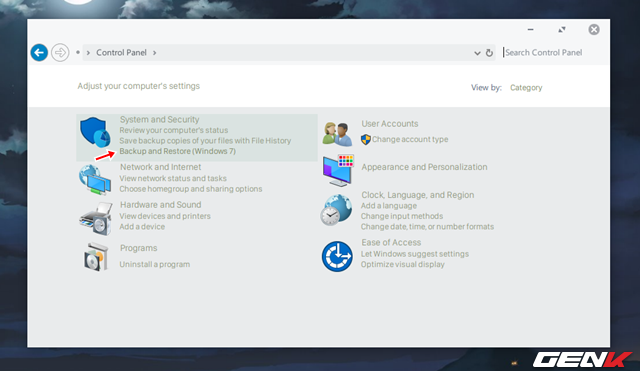Open the Programs category
This screenshot has width=640, height=371.
[x=138, y=248]
